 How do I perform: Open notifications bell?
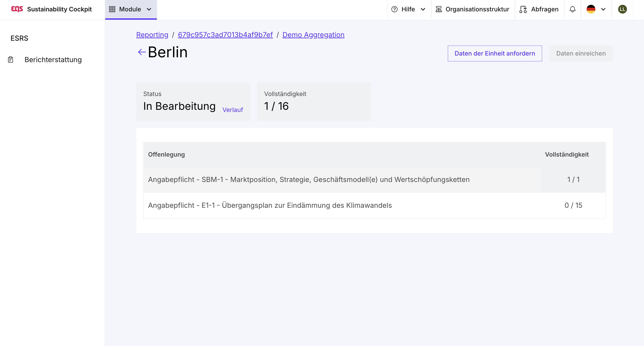(573, 9)
